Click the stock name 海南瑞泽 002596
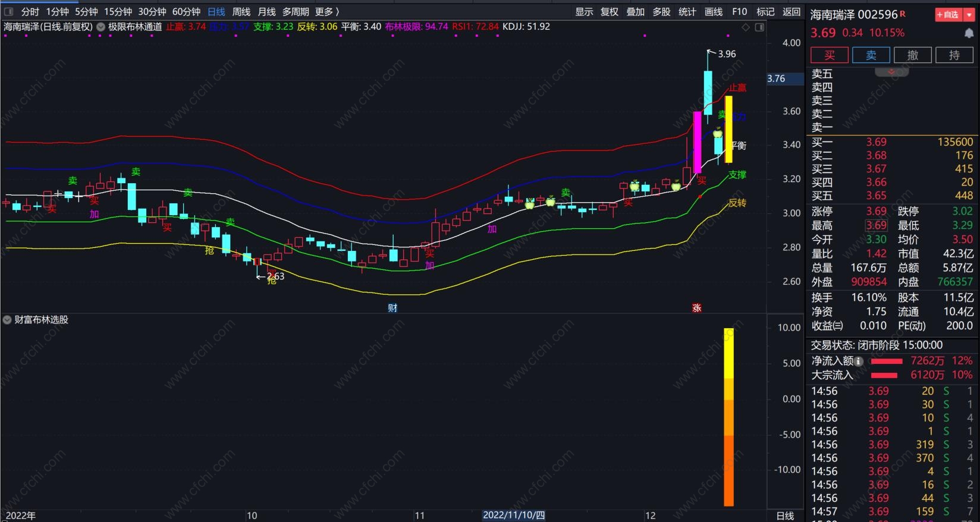The height and width of the screenshot is (522, 980). tap(853, 14)
